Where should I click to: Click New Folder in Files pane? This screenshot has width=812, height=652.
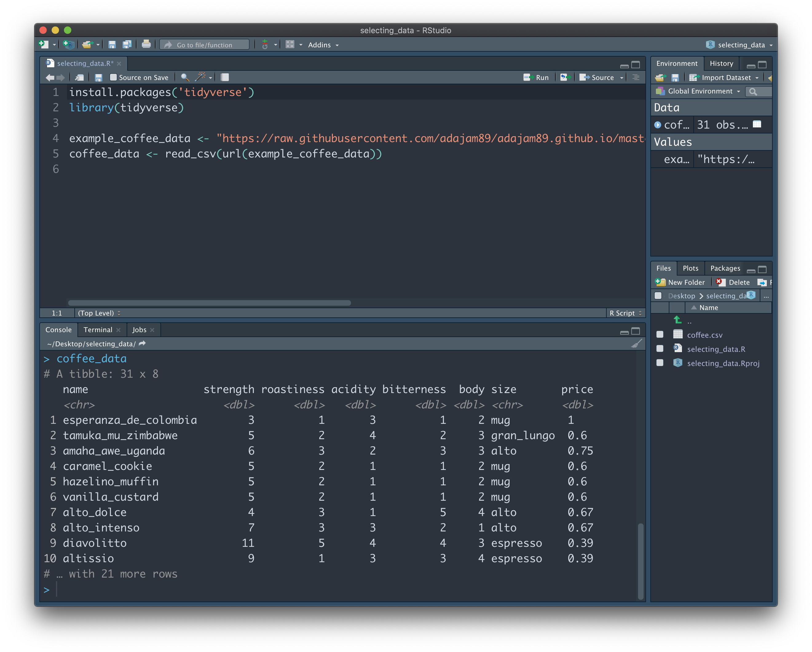pyautogui.click(x=680, y=282)
